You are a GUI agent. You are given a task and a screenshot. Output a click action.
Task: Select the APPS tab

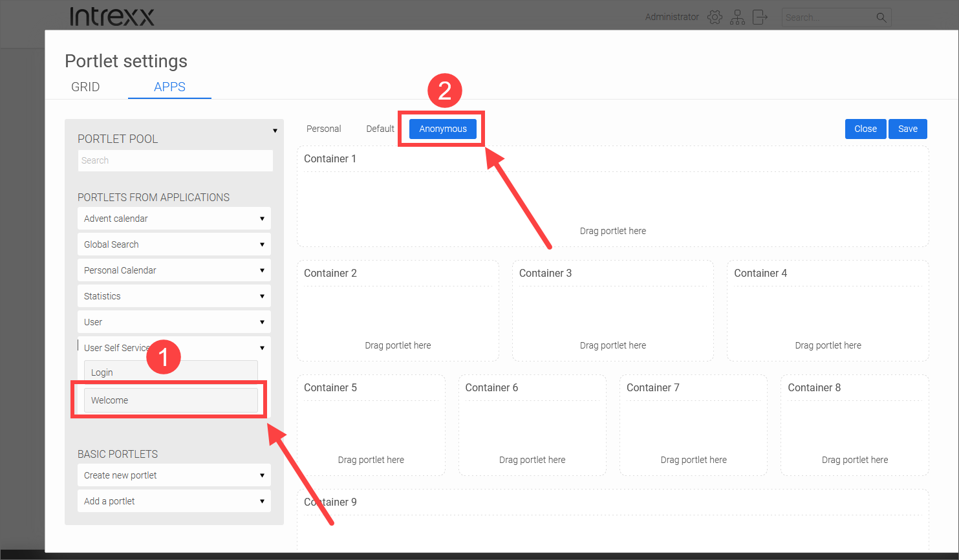click(x=169, y=87)
